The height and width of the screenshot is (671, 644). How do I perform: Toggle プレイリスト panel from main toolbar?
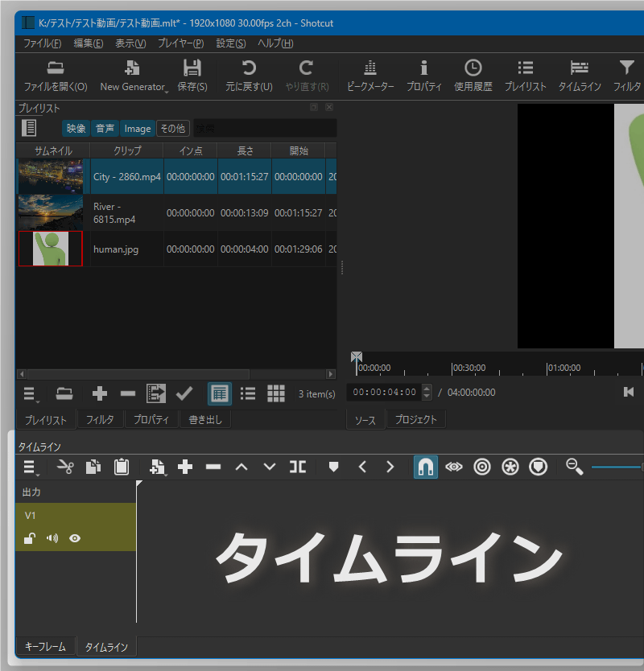coord(526,76)
